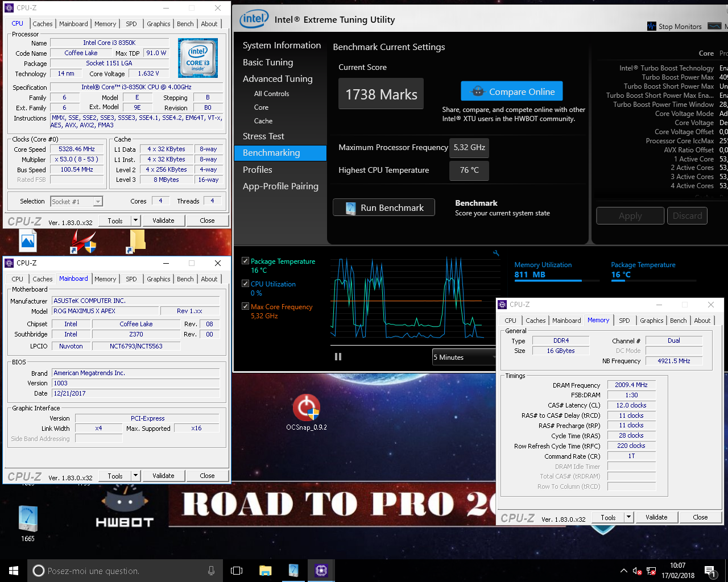Image resolution: width=728 pixels, height=582 pixels.
Task: Click the Apply button in XTU
Action: pos(630,216)
